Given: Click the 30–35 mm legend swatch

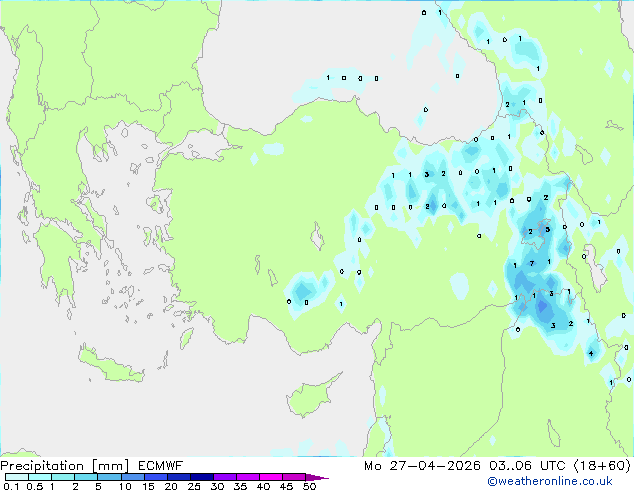Looking at the screenshot, I should coord(224,477).
